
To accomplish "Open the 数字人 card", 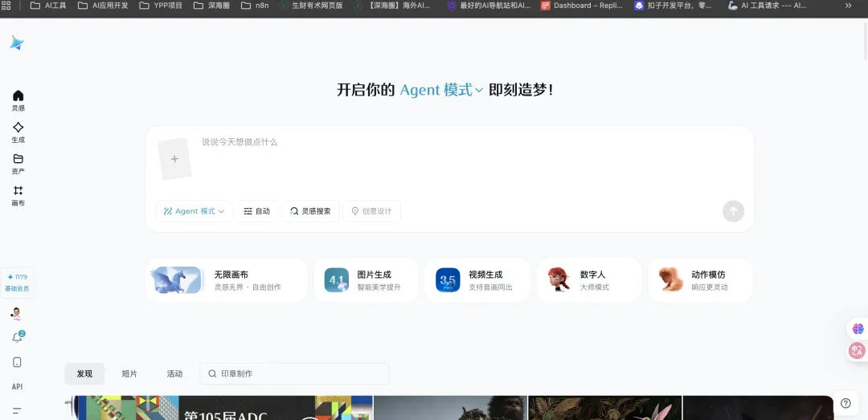I will tap(589, 280).
